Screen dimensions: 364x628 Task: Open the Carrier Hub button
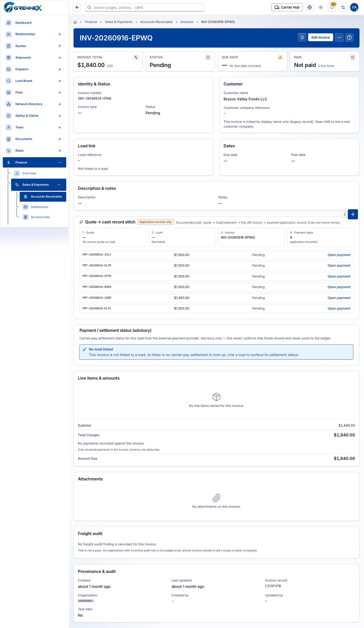[x=287, y=7]
